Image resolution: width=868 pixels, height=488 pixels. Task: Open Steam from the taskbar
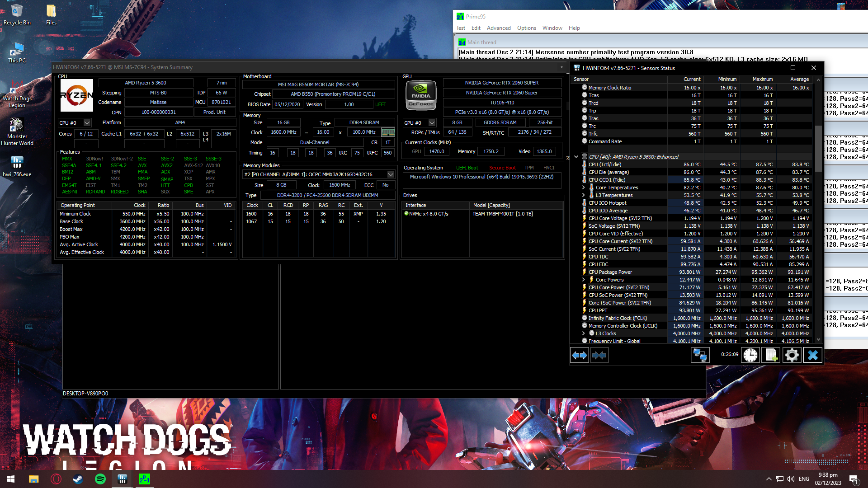tap(78, 479)
